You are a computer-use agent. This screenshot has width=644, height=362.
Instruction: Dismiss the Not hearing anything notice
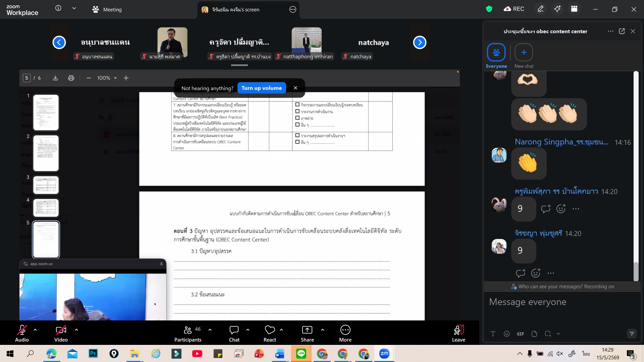[296, 88]
